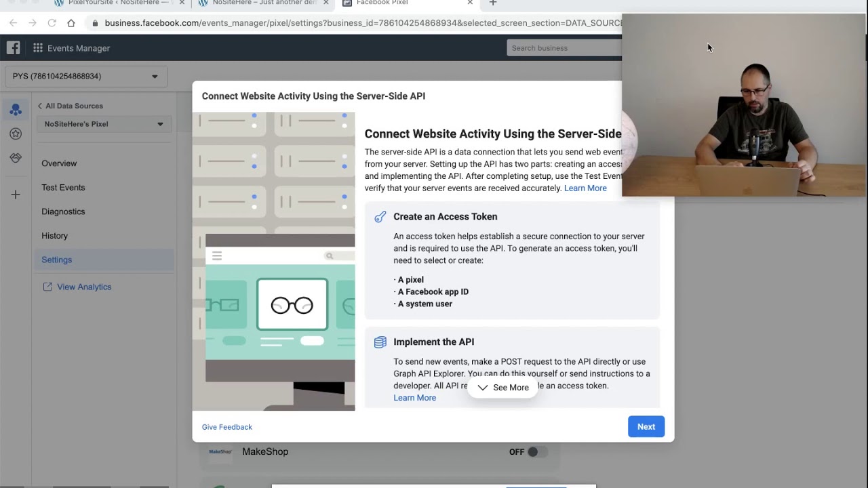Click the database icon beside Implement the API

coord(380,342)
